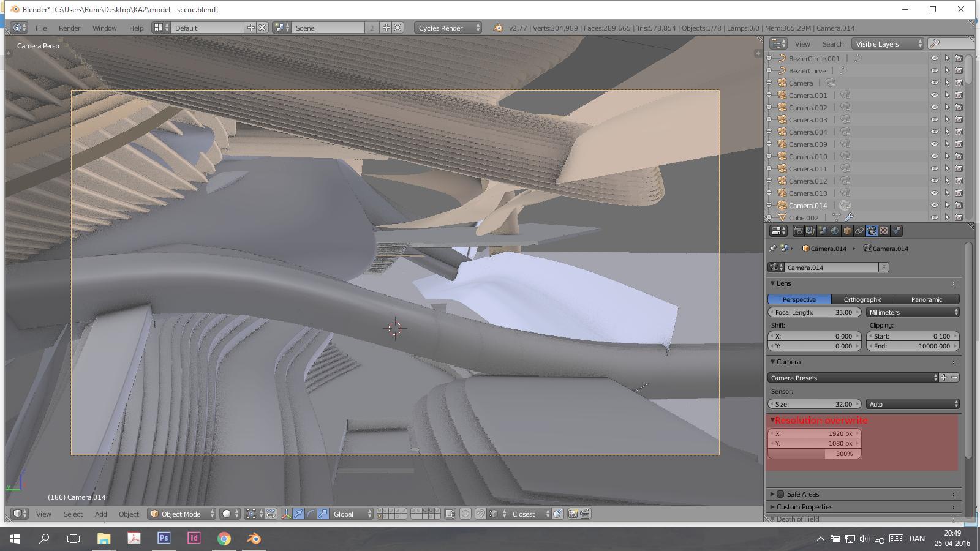The height and width of the screenshot is (551, 980).
Task: Click the OpenGL render image camera icon
Action: (572, 514)
